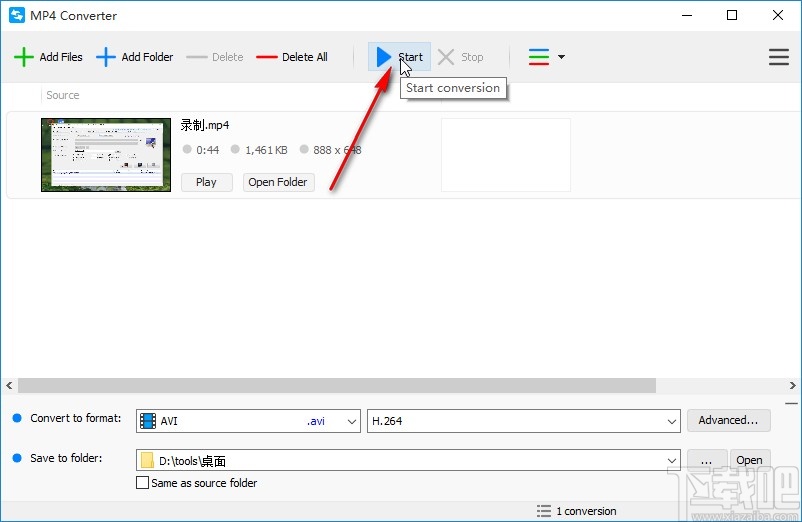Browse for folder with the ... button
The width and height of the screenshot is (802, 522).
click(706, 460)
